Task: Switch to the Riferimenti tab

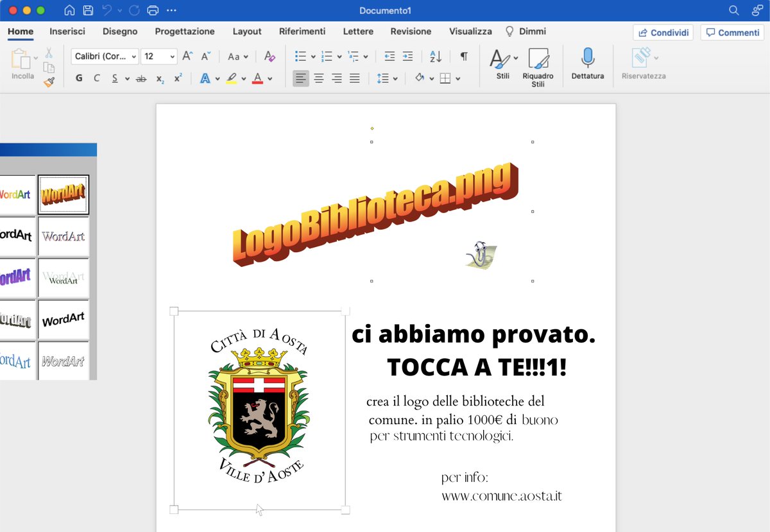Action: 302,31
